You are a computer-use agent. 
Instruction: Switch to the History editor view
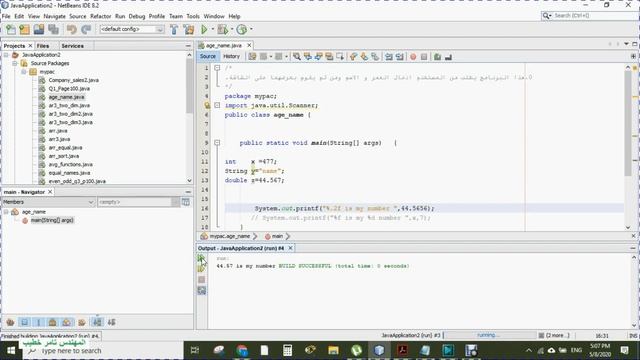pyautogui.click(x=231, y=56)
